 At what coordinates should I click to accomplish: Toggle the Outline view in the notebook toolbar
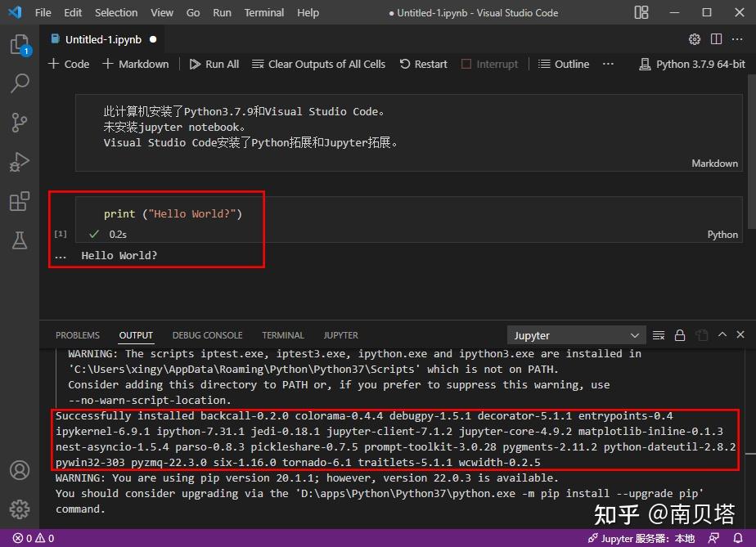click(x=564, y=64)
